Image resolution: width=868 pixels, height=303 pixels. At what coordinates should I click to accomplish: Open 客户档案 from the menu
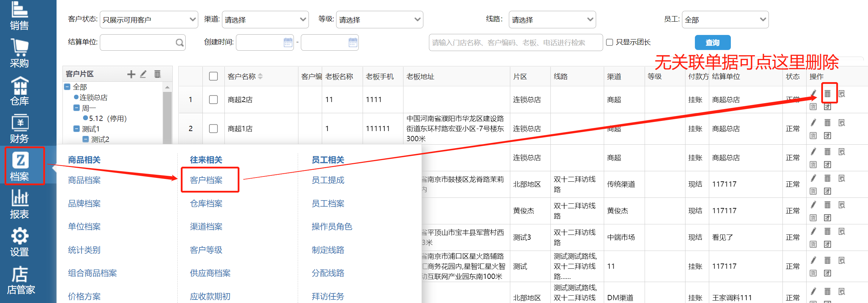click(x=206, y=180)
